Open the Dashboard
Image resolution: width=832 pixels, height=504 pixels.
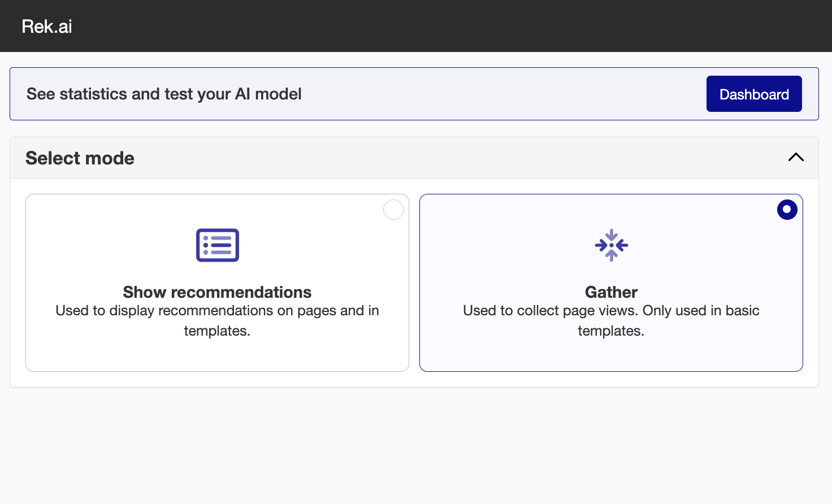pos(753,94)
